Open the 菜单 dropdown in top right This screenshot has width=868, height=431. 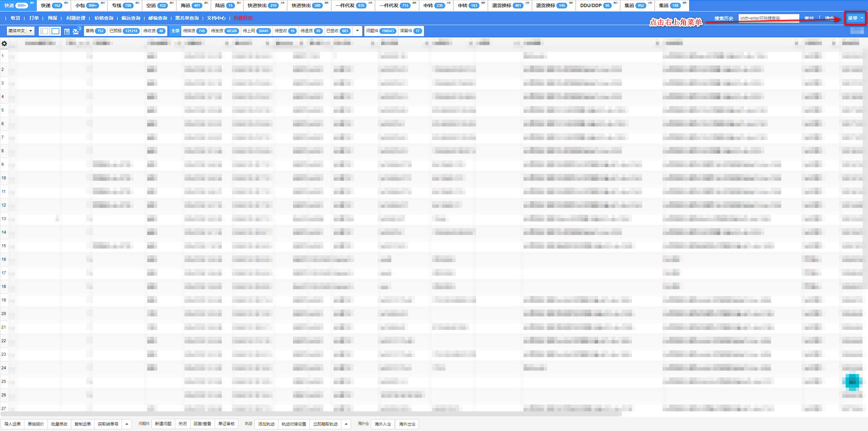[855, 18]
